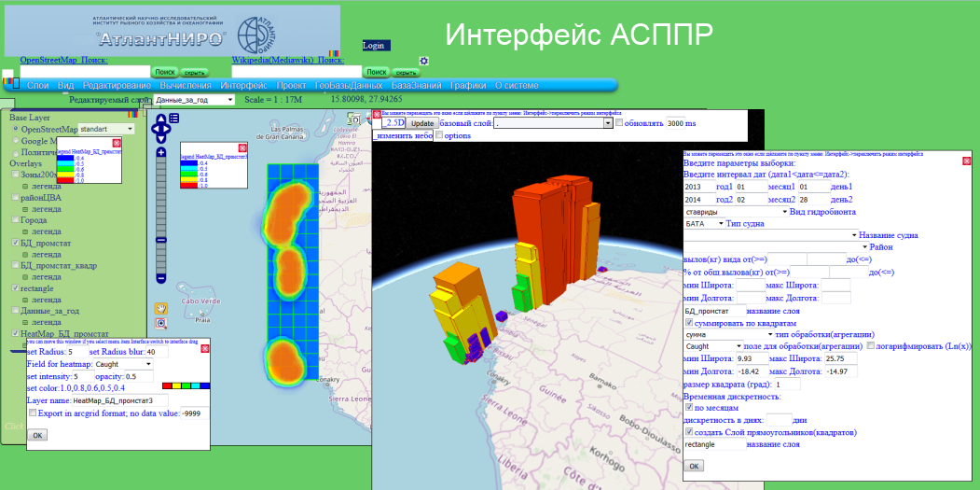This screenshot has width=980, height=490.
Task: Pan the map right with the arrow
Action: click(x=167, y=130)
